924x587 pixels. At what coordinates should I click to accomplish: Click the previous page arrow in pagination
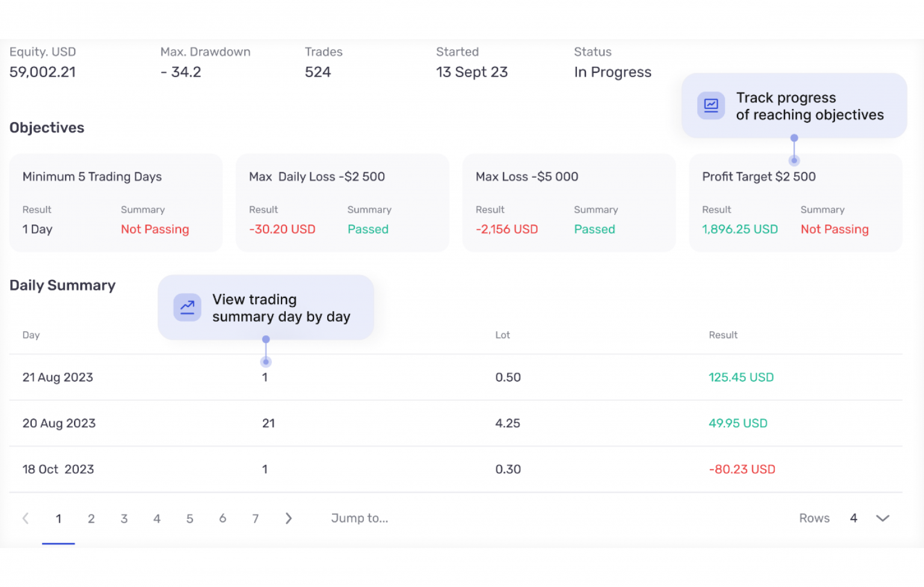pos(25,518)
